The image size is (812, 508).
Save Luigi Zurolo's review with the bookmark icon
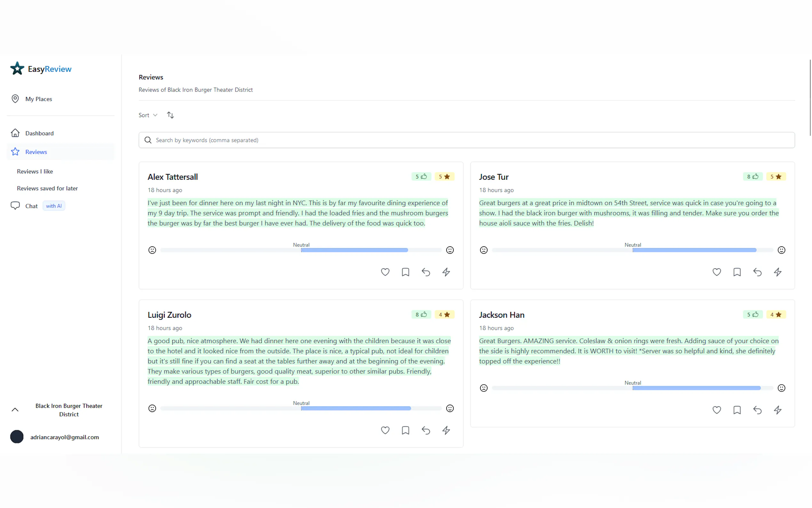pyautogui.click(x=405, y=430)
